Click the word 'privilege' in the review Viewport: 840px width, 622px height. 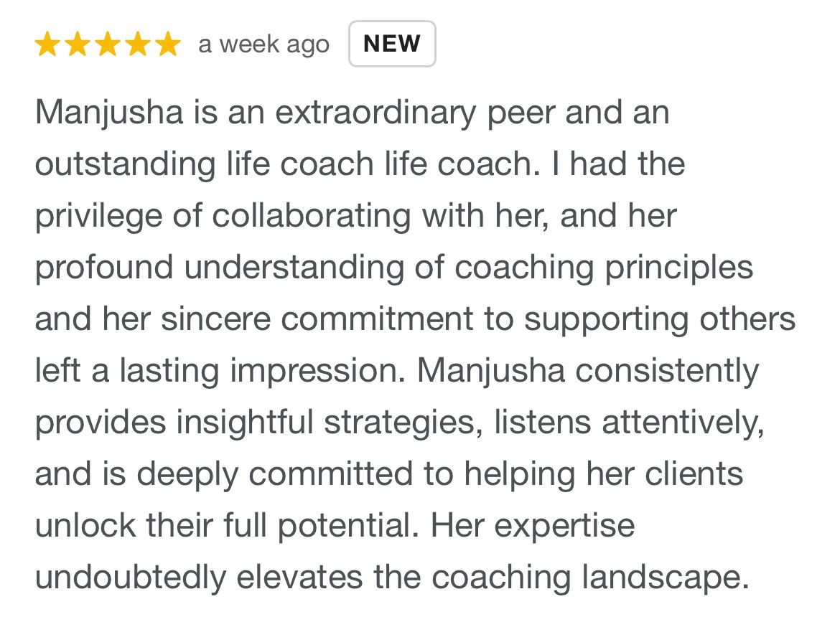point(98,217)
